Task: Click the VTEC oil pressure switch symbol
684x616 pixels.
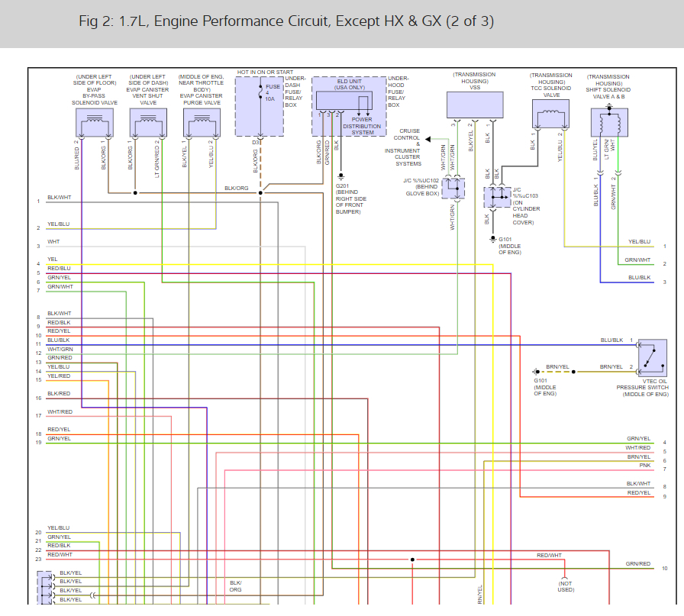Action: point(652,358)
